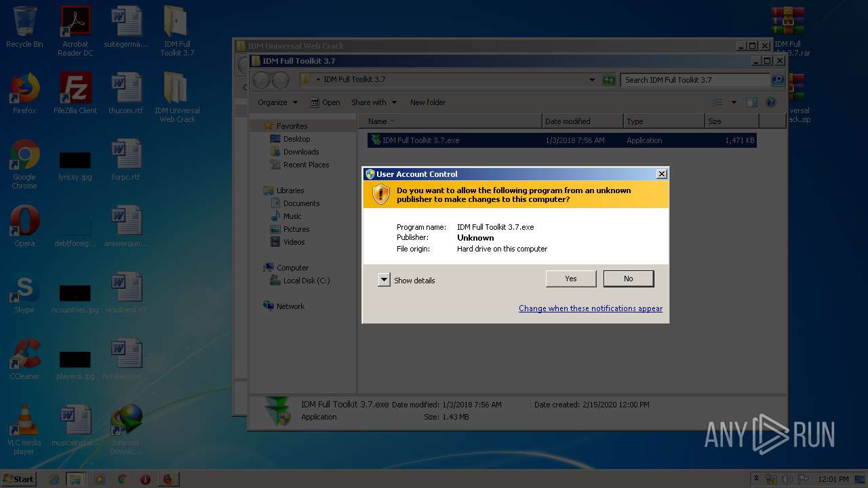Open CCleaner desktop shortcut
Screen dimensions: 868x488
[x=24, y=359]
